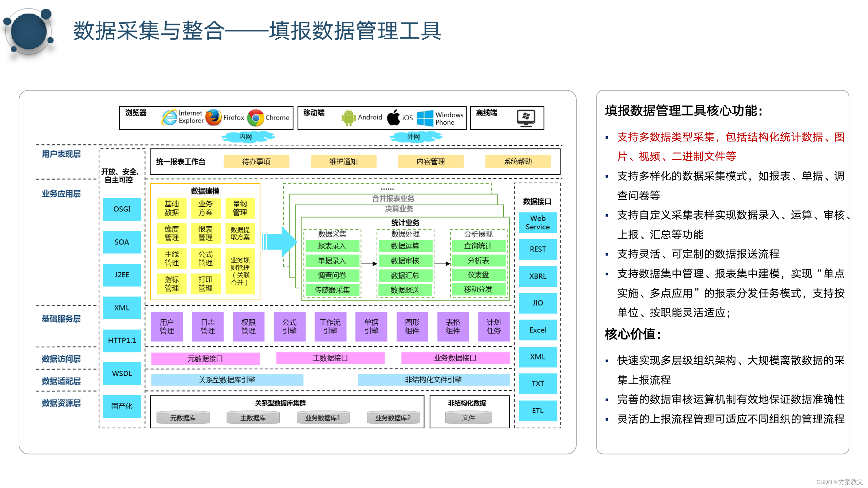Select the 维护通知 box

click(343, 161)
